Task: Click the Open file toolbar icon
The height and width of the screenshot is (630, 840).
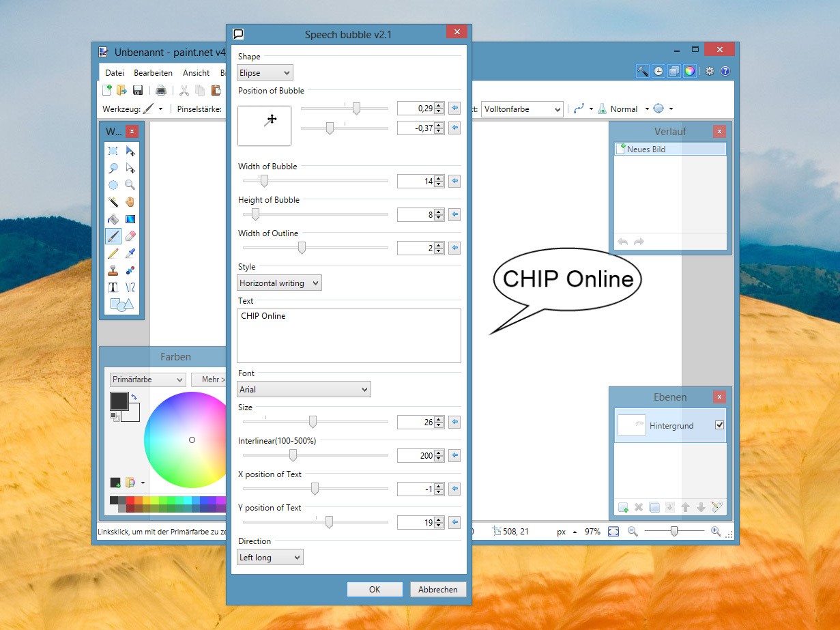Action: point(122,90)
